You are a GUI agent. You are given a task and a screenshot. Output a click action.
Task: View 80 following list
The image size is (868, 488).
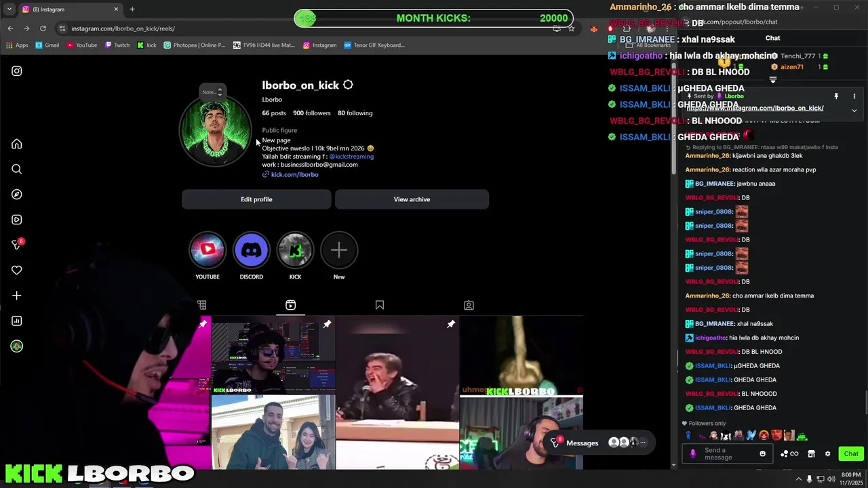(x=355, y=113)
